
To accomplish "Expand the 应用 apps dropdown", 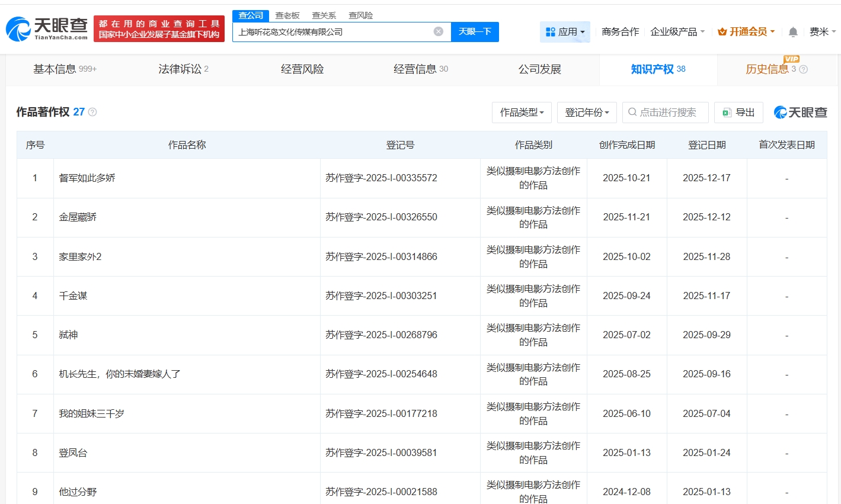I will point(565,32).
